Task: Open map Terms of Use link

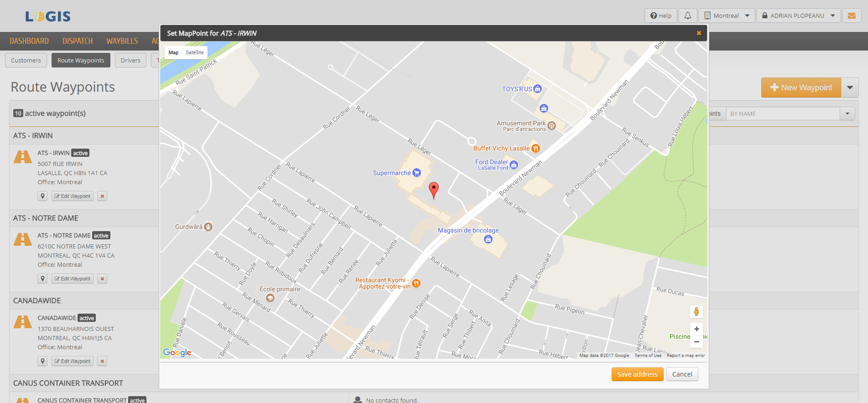Action: click(648, 356)
